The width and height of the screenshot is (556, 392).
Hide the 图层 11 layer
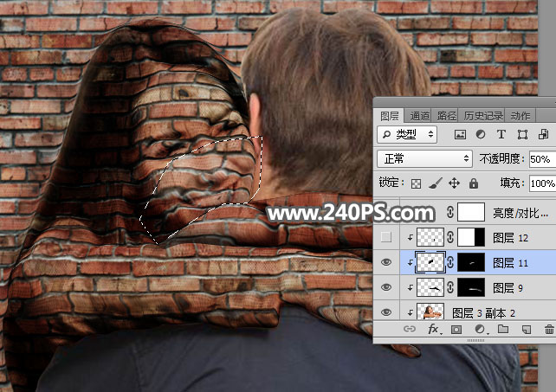[x=386, y=262]
